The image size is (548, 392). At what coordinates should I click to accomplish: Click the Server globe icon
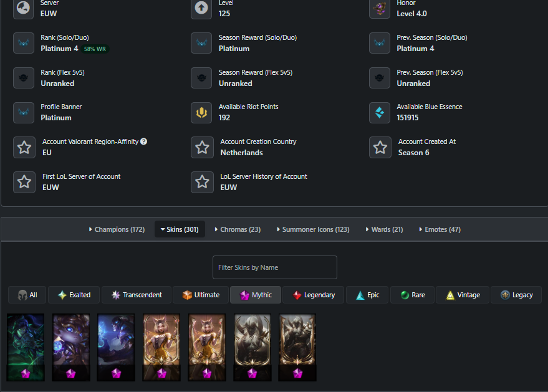pos(24,8)
